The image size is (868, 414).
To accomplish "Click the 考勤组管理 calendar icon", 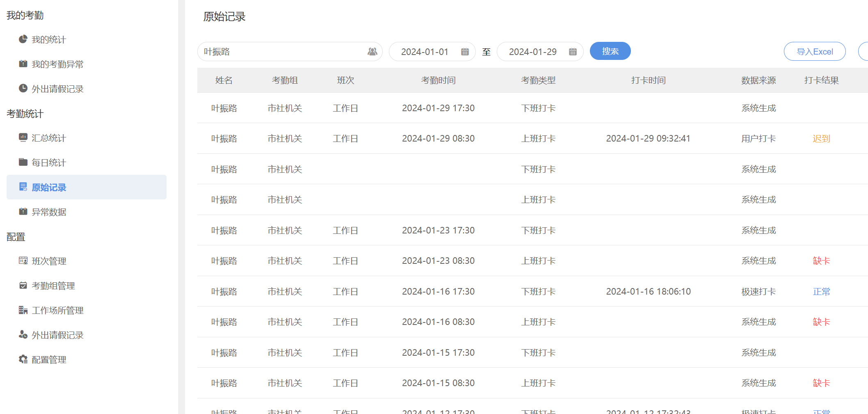I will pos(23,286).
